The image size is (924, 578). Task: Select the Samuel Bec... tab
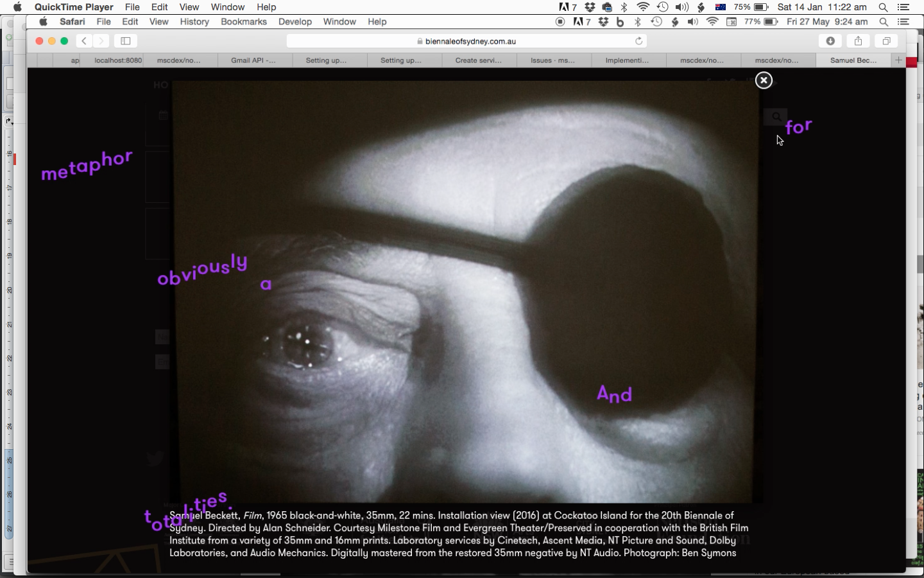(853, 60)
